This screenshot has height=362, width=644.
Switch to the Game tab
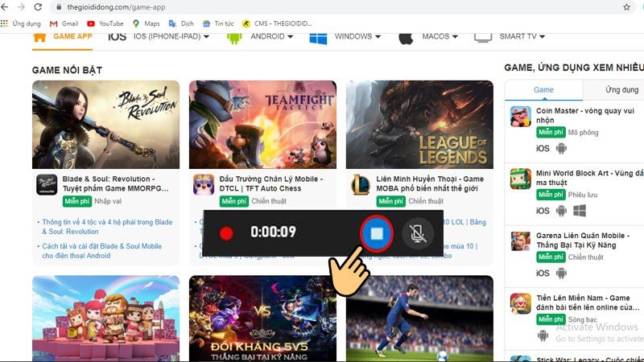coord(543,90)
